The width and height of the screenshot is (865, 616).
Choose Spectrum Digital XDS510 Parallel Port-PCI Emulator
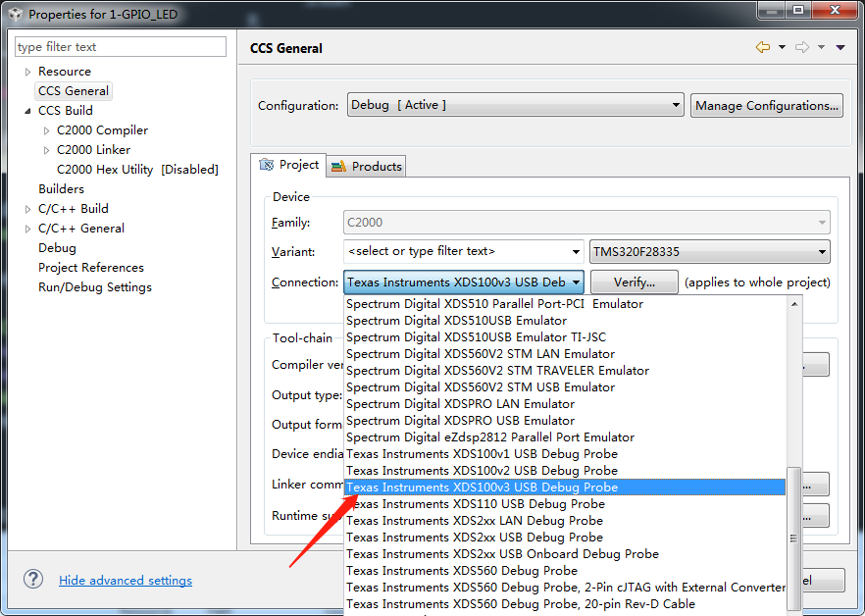(565, 303)
